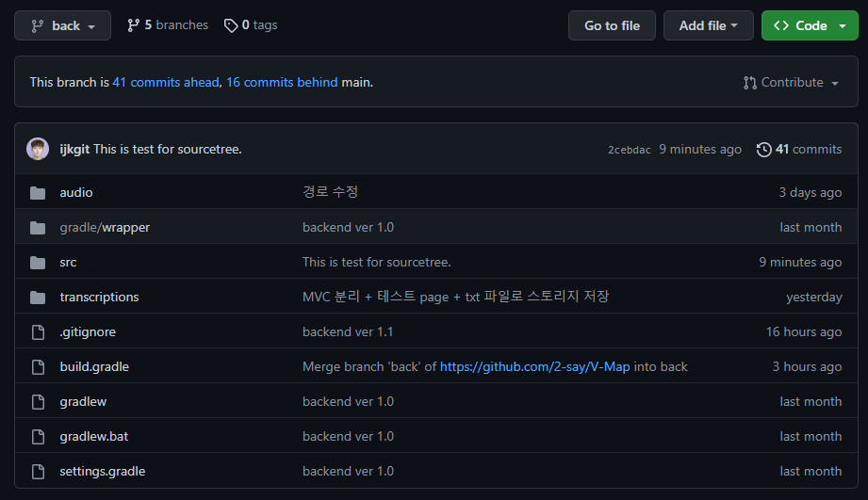Open the 16 commits behind link

coord(282,83)
